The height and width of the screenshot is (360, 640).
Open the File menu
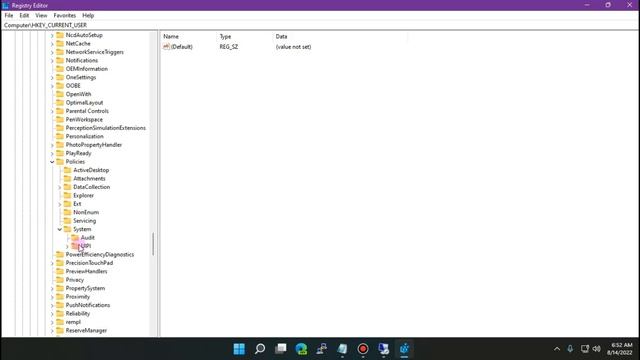coord(9,15)
